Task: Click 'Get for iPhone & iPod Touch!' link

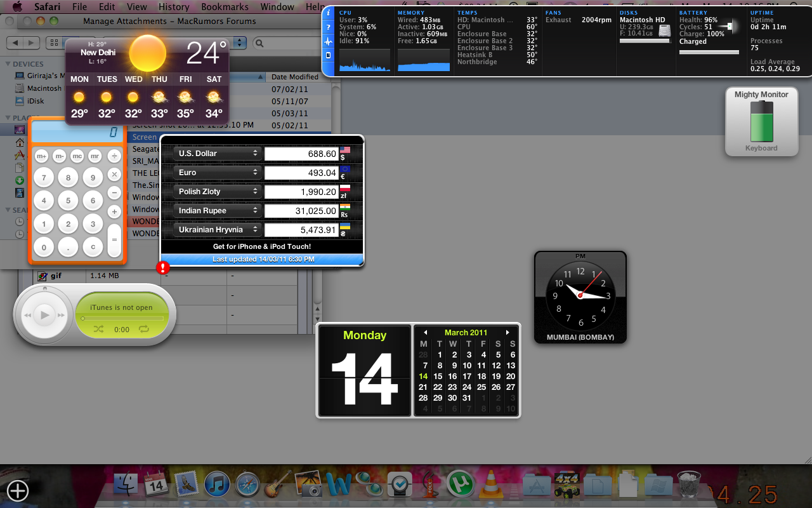Action: point(262,246)
